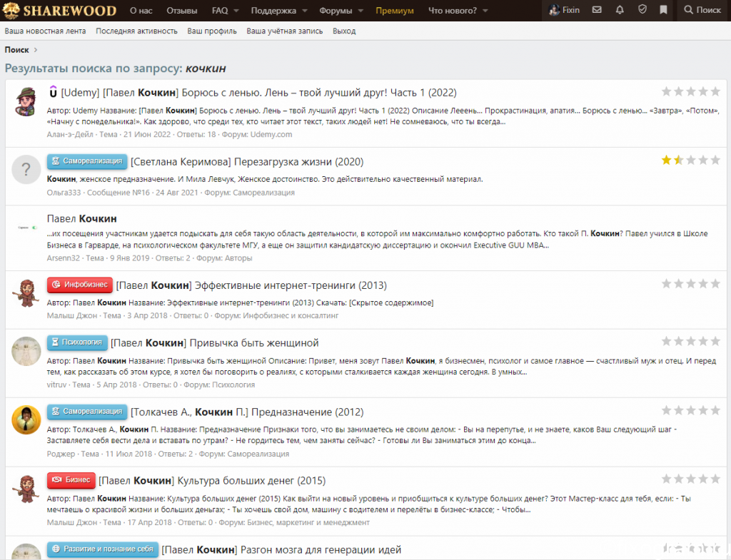Open the О нас menu item
Viewport: 731px width, 560px height.
point(141,10)
